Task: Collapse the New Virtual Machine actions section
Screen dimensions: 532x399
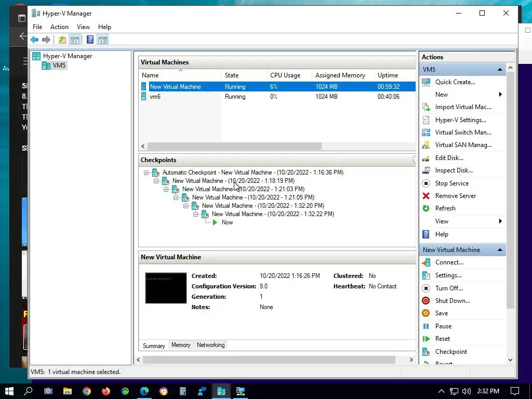Action: (500, 250)
